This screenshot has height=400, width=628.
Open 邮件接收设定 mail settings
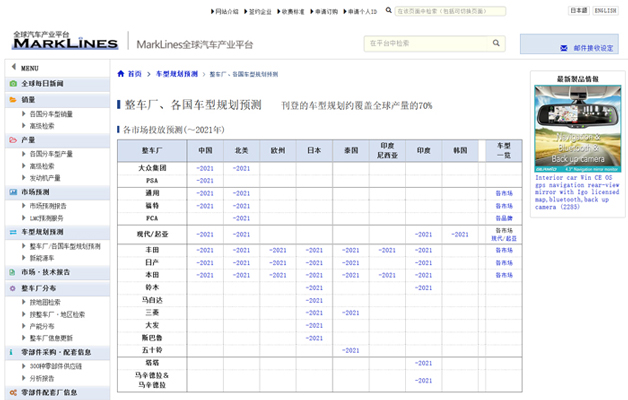pos(593,48)
